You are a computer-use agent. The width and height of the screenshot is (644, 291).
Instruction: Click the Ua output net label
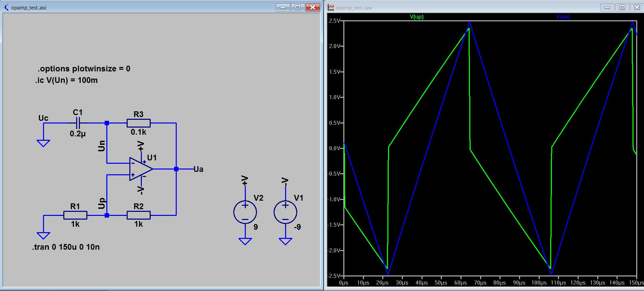[198, 169]
